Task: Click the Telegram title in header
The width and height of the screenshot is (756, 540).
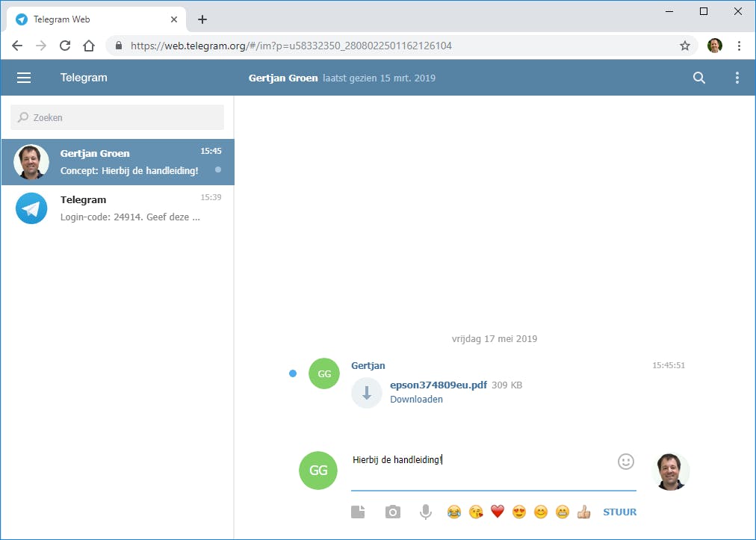Action: pyautogui.click(x=84, y=78)
